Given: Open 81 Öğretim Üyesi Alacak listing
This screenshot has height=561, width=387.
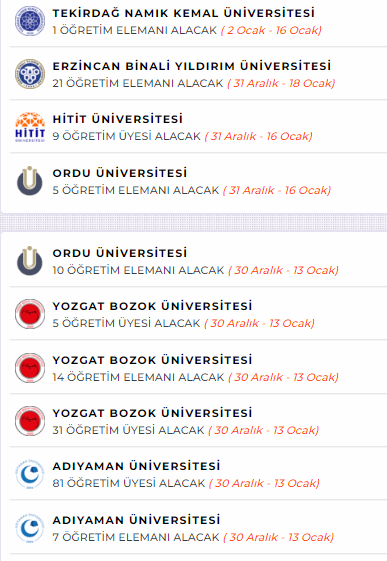Looking at the screenshot, I should (129, 483).
